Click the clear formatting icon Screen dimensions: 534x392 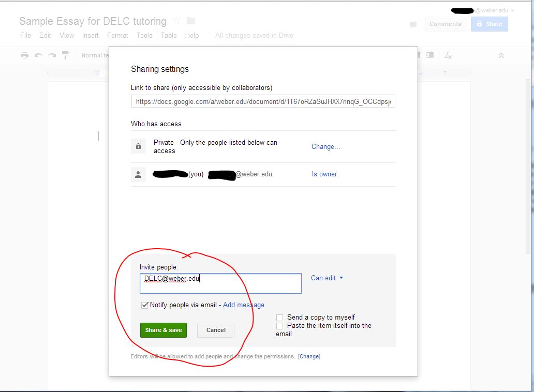[448, 55]
